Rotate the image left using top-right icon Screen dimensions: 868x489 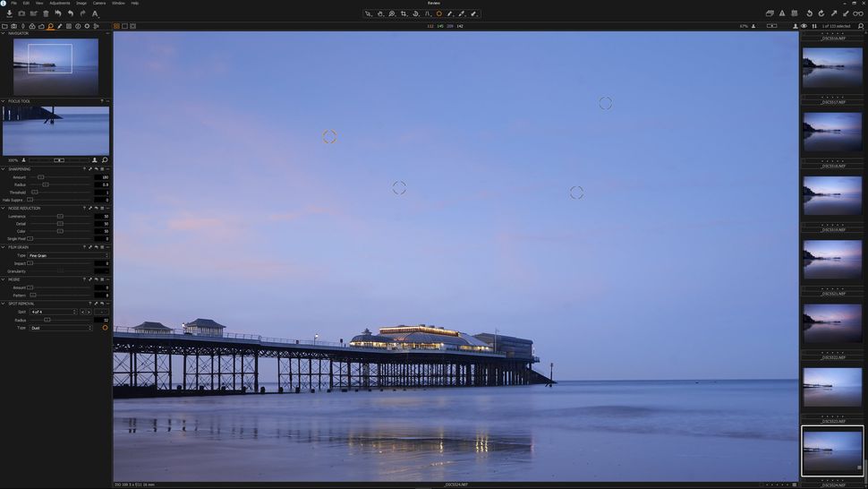pos(809,13)
